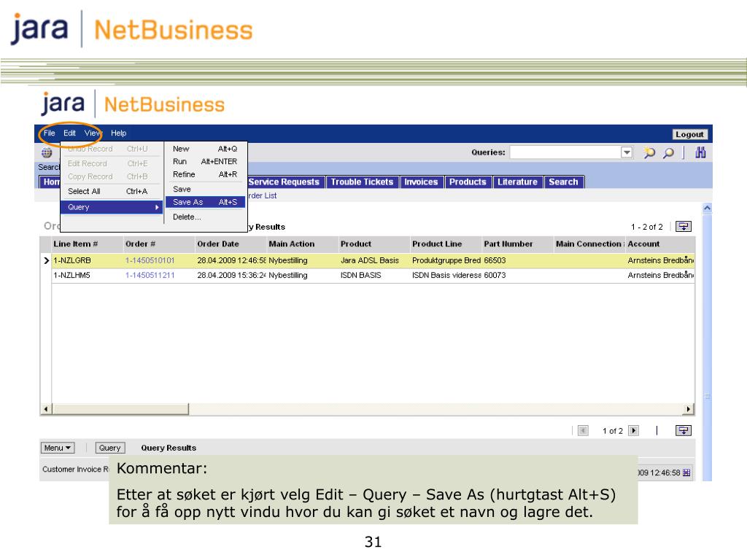Open the Queries dropdown arrow
This screenshot has height=560, width=747.
coord(627,152)
